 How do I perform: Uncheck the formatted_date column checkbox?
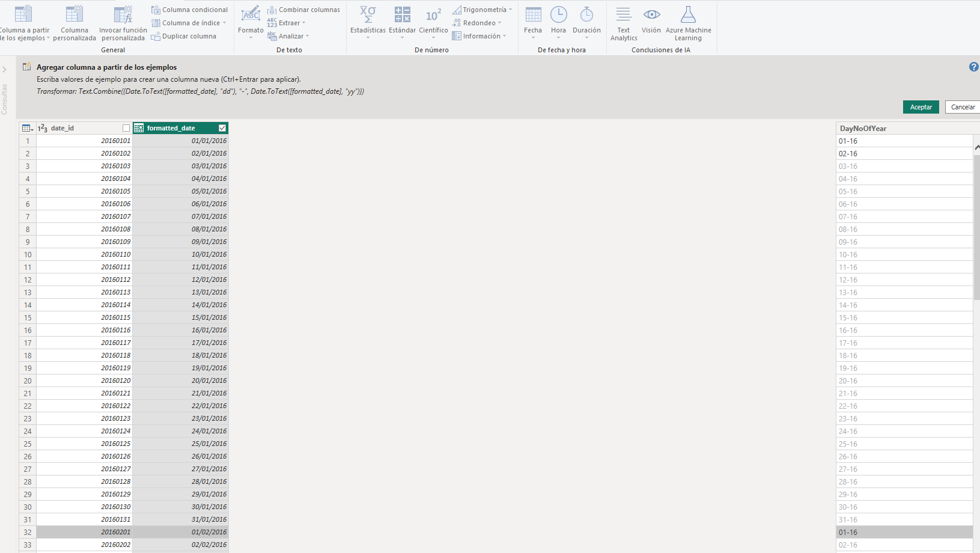coord(222,128)
